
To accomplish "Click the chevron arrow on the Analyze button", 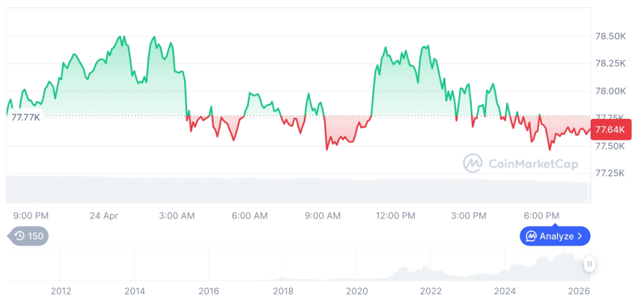I will coord(580,236).
